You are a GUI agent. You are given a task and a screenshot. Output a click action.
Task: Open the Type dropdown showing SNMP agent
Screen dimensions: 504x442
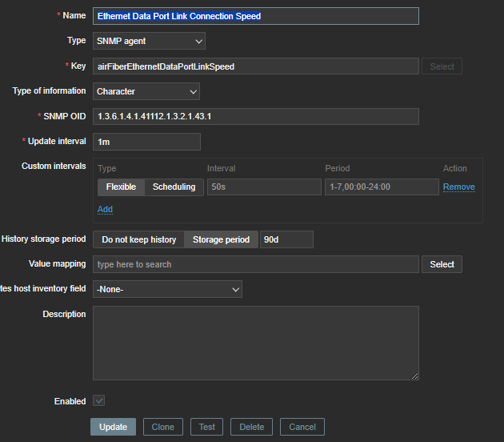point(149,41)
